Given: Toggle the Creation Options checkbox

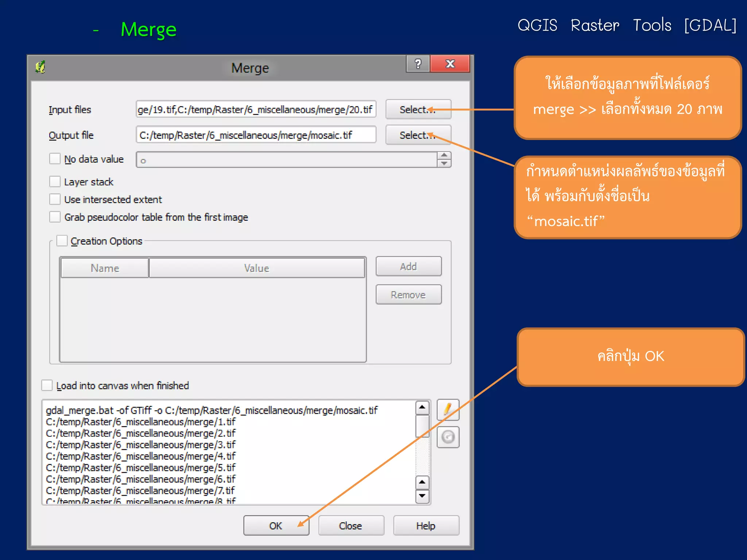Looking at the screenshot, I should [x=62, y=241].
